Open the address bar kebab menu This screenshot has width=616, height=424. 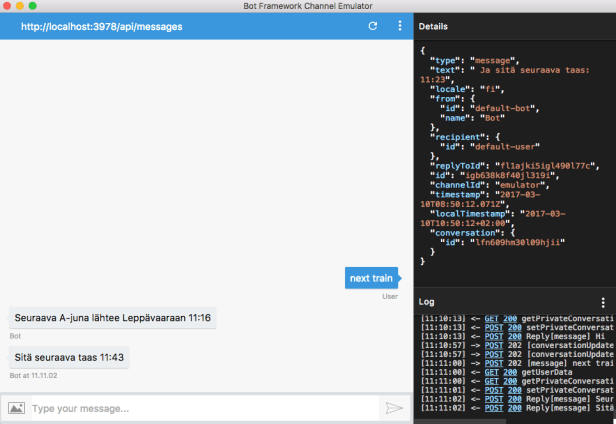coord(400,26)
